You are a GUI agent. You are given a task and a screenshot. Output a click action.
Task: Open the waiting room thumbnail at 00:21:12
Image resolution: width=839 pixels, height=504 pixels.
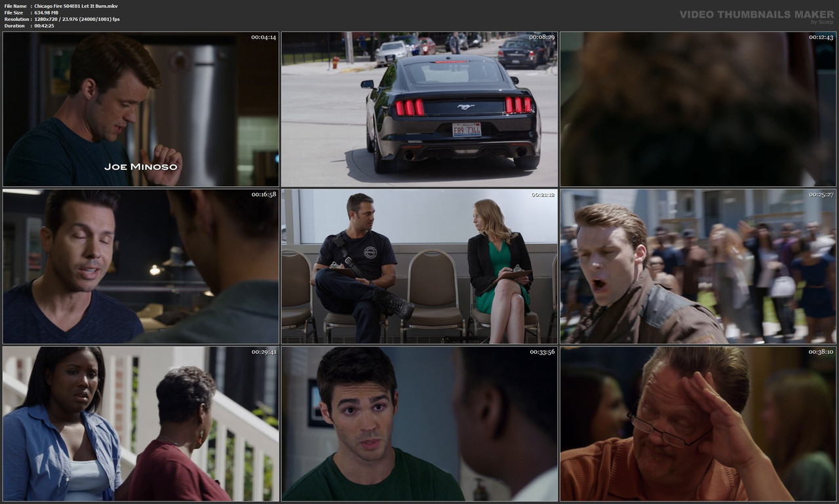[x=419, y=267]
